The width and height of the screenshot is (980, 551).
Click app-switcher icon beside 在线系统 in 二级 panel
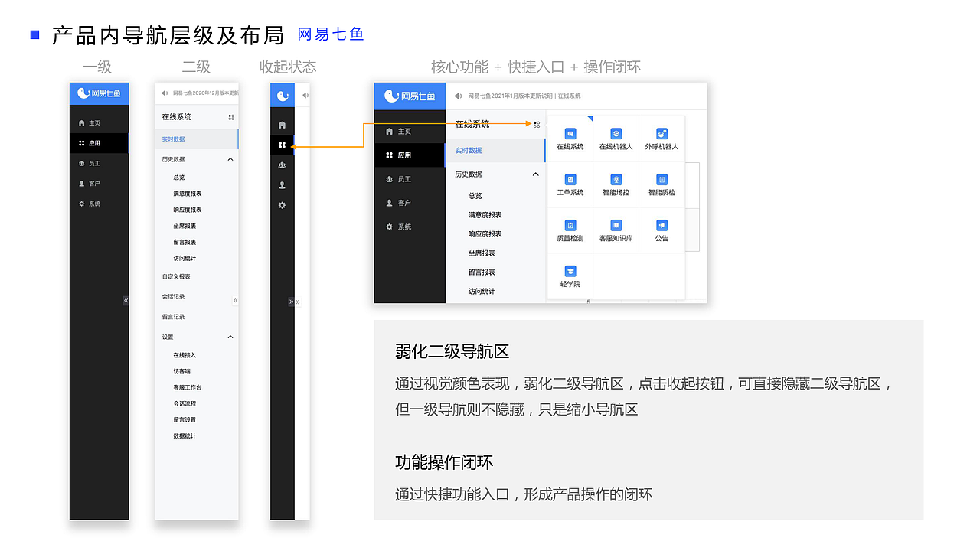click(x=231, y=117)
